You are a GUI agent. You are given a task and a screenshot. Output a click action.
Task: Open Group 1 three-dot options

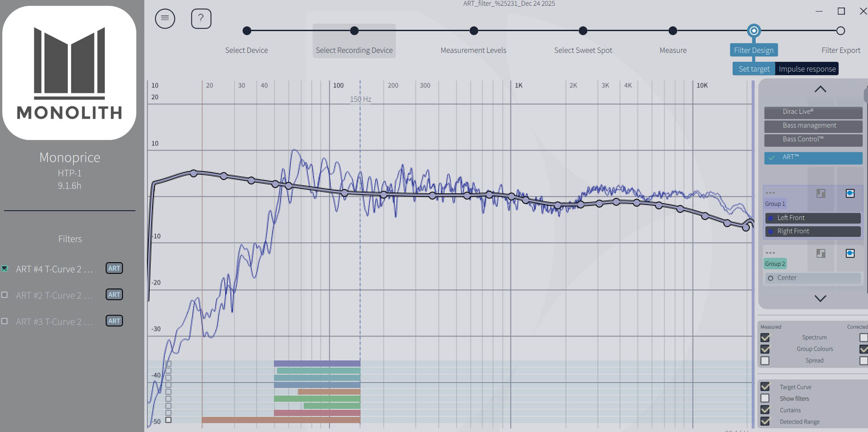pyautogui.click(x=770, y=193)
